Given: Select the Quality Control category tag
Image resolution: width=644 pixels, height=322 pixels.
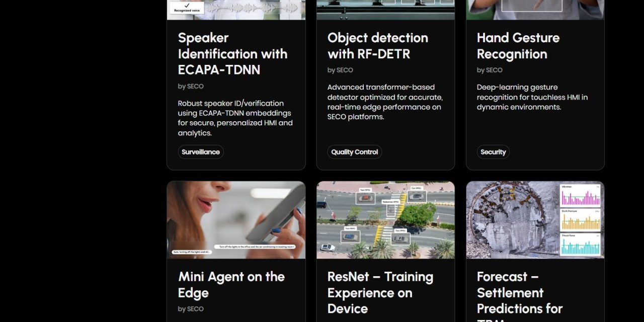Looking at the screenshot, I should coord(354,151).
